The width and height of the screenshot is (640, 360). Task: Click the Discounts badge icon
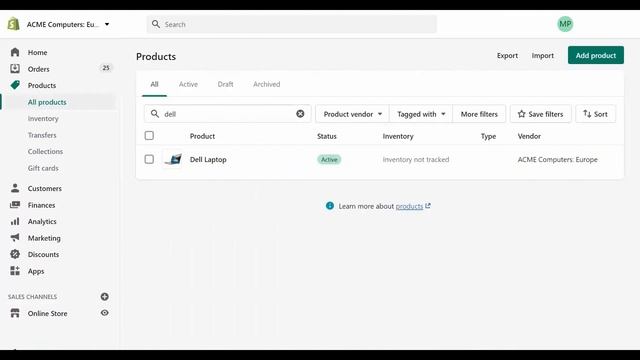click(15, 254)
